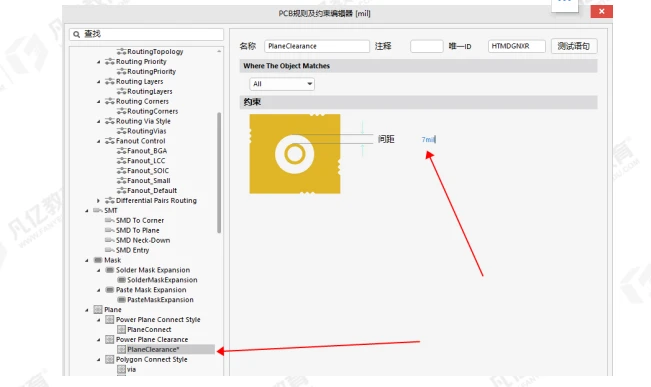651x387 pixels.
Task: Click the SMD Entry icon
Action: (110, 250)
